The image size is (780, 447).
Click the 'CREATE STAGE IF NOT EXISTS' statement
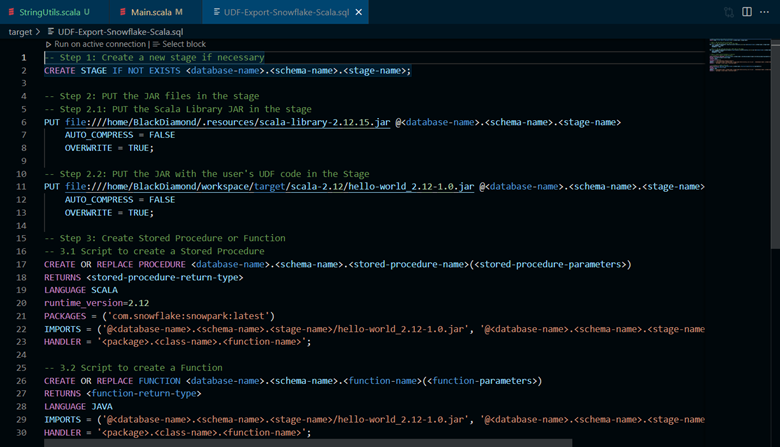coord(227,71)
